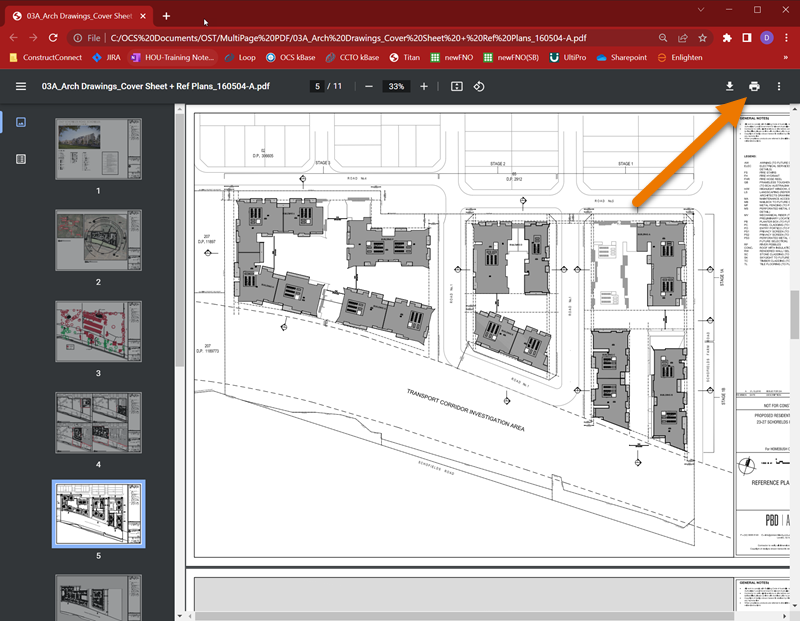Show document outline view
The image size is (800, 621).
pyautogui.click(x=21, y=159)
